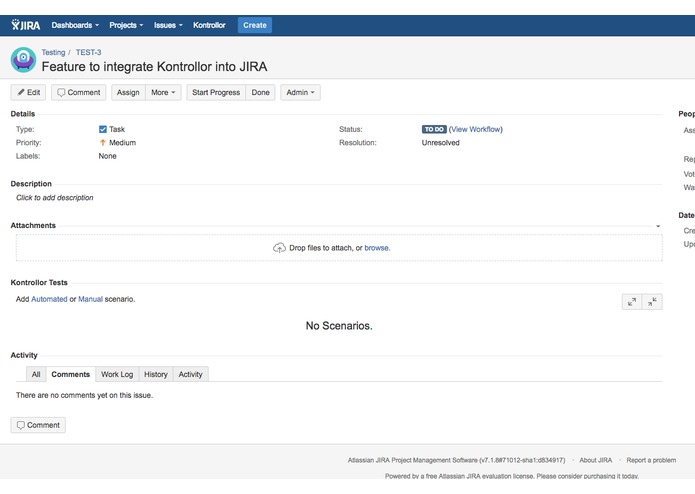Mark the issue as Done
Viewport: 695px width, 494px height.
point(260,93)
